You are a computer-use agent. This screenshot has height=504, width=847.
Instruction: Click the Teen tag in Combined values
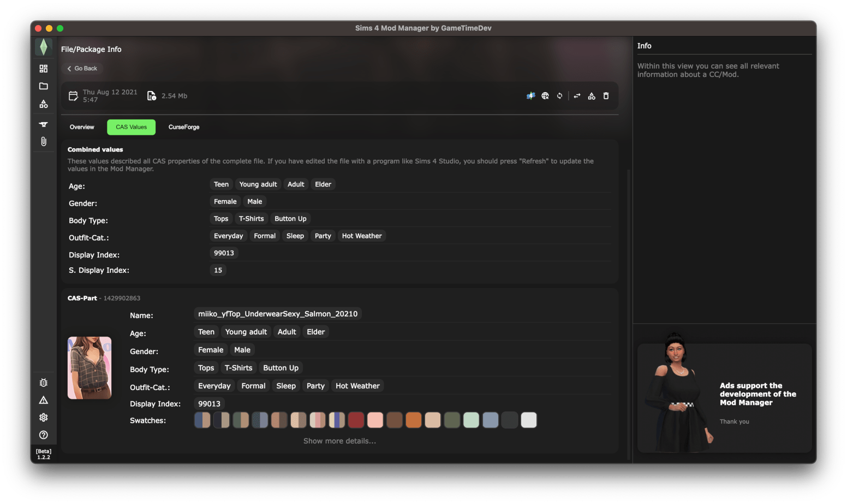221,184
